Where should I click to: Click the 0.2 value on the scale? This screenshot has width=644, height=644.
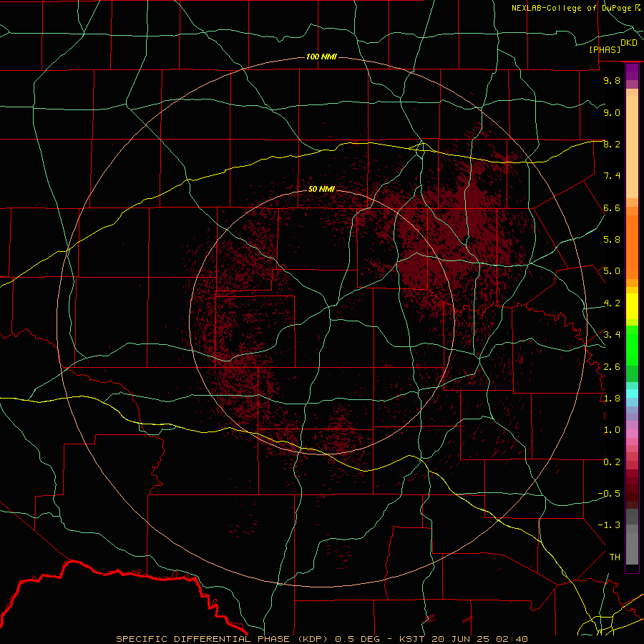pos(612,462)
